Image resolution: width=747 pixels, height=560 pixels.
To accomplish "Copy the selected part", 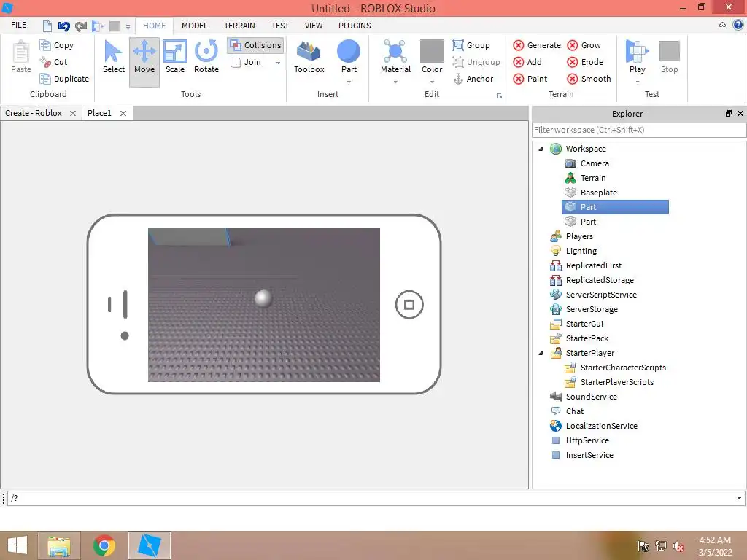I will pyautogui.click(x=57, y=45).
